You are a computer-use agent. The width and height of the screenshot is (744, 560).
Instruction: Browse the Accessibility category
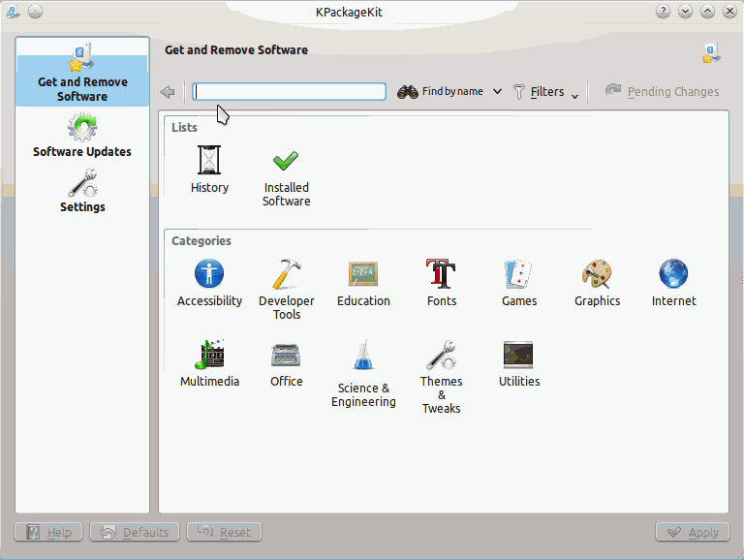point(209,283)
